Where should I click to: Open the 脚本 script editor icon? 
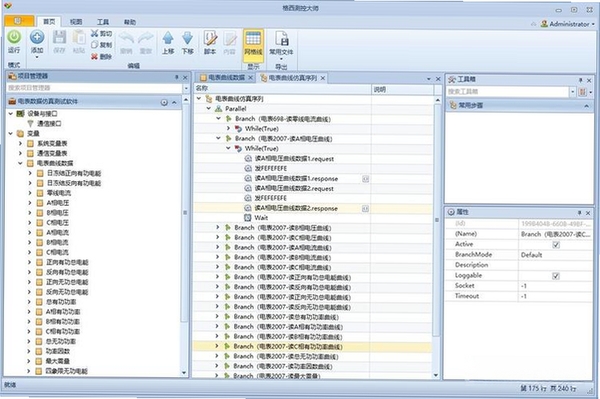[210, 38]
